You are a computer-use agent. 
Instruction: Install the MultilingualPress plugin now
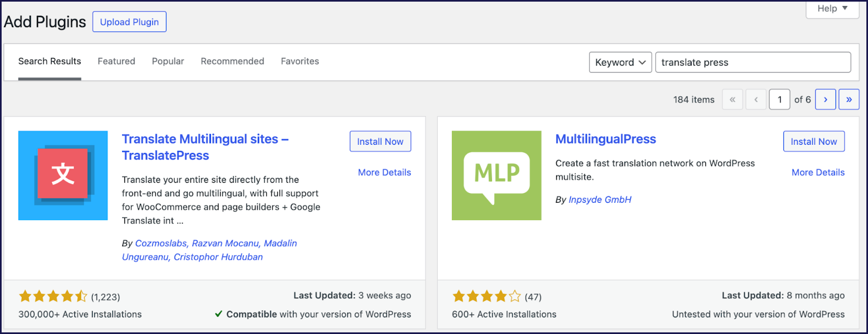point(814,142)
